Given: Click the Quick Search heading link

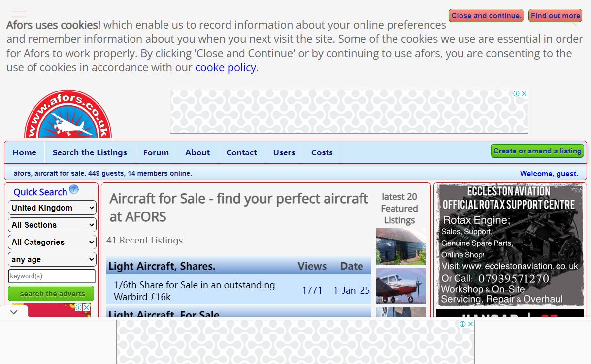Looking at the screenshot, I should (40, 192).
